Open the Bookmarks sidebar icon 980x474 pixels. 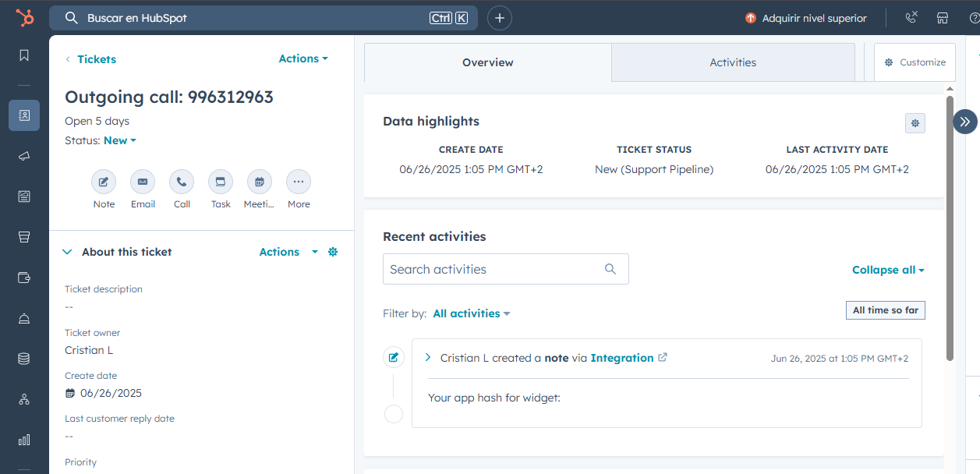click(24, 55)
